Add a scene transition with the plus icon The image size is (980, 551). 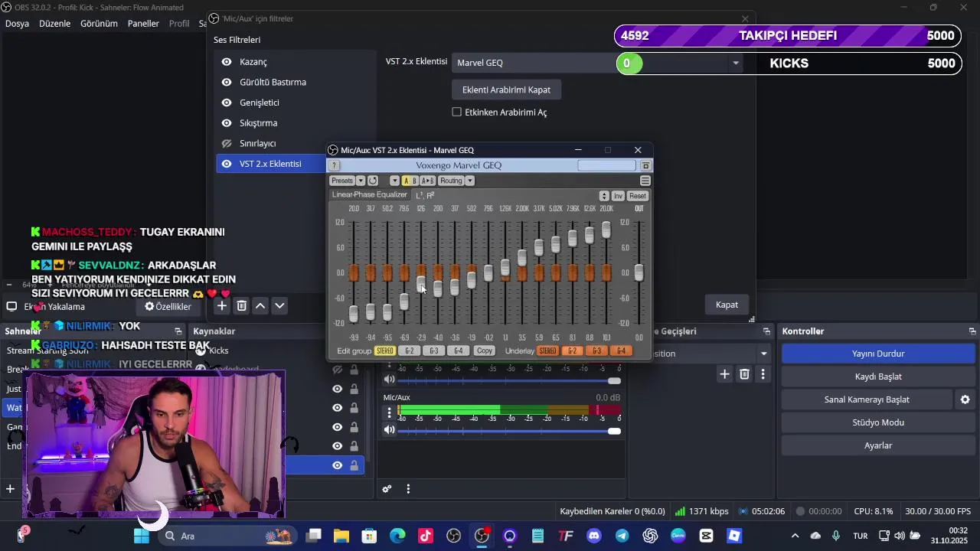[x=724, y=374]
